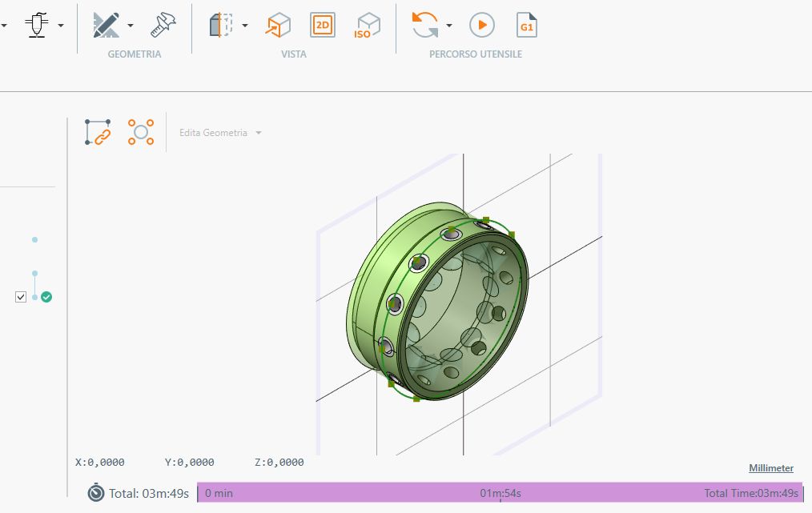Click the PERCORSO UTENSILE group label
The height and width of the screenshot is (513, 812).
[x=476, y=54]
